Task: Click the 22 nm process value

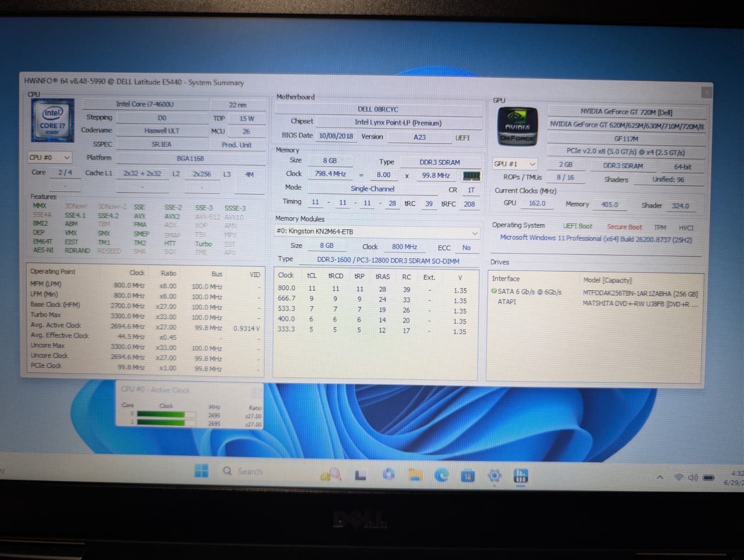Action: click(x=238, y=105)
